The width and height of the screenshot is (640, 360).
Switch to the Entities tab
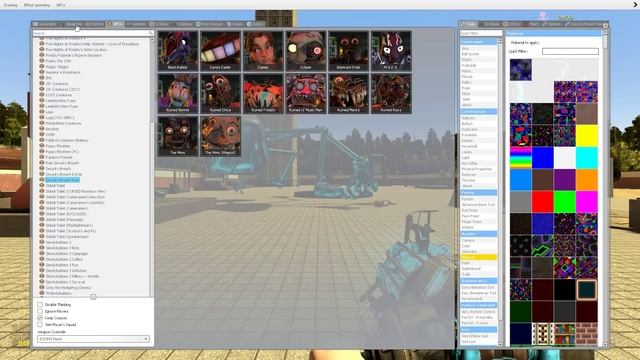tap(94, 24)
